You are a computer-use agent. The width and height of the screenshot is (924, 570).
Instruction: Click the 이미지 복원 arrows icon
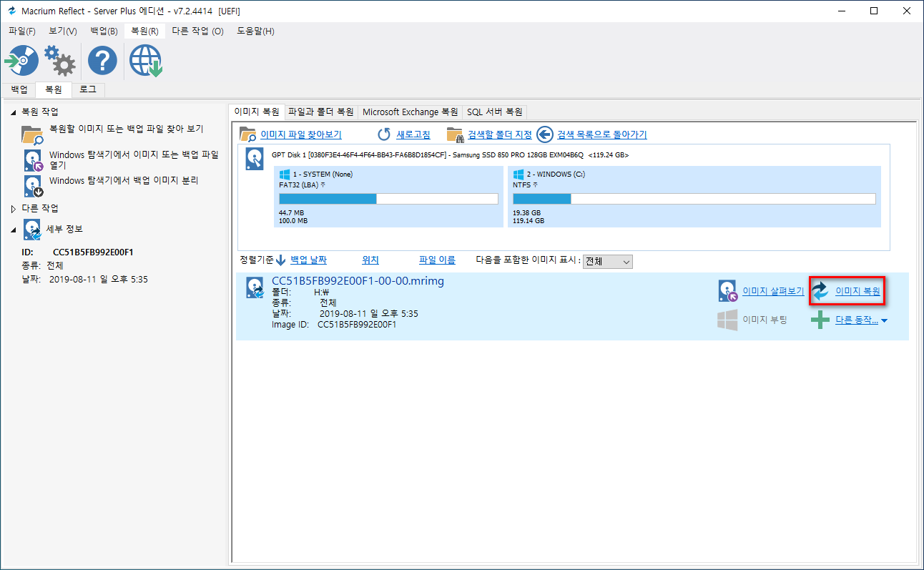click(820, 291)
